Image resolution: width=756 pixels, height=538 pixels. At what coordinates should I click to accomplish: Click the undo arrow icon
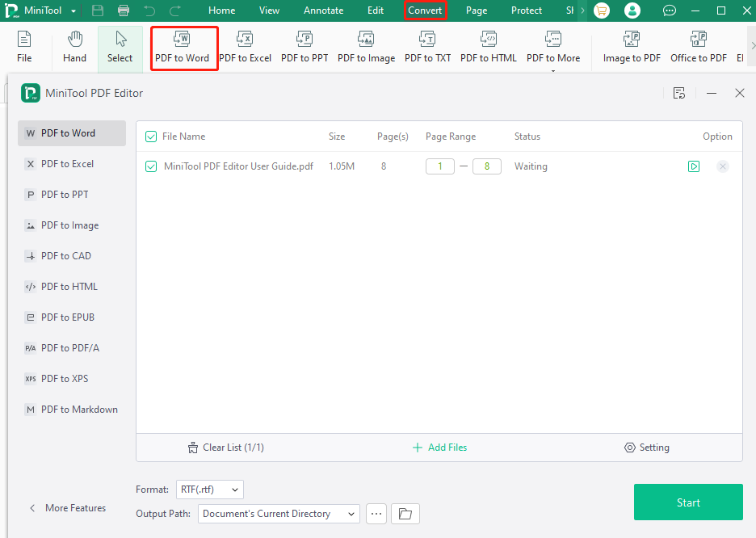click(149, 11)
